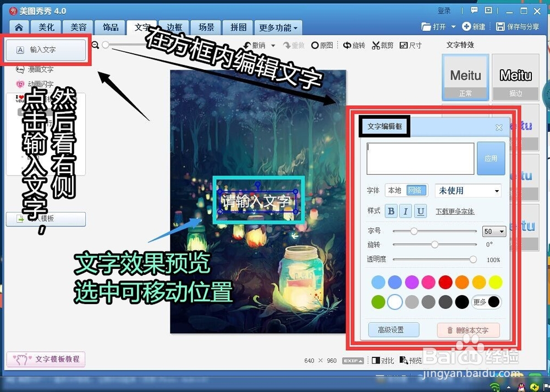Pick the green color swatch

(x=378, y=302)
